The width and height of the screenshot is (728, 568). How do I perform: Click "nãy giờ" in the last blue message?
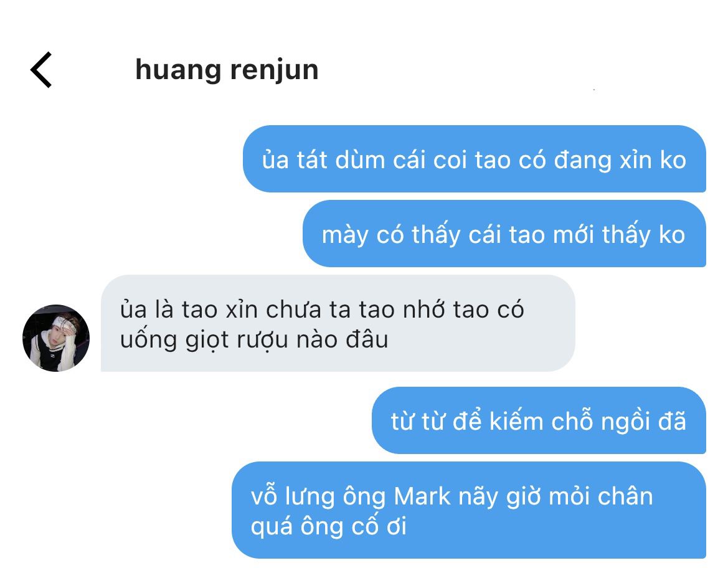(x=501, y=497)
